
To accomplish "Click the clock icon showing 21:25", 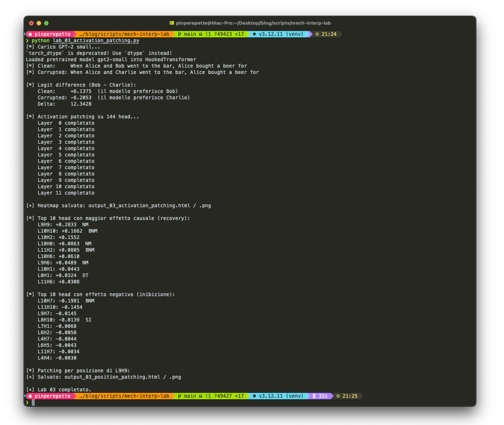I will click(338, 396).
